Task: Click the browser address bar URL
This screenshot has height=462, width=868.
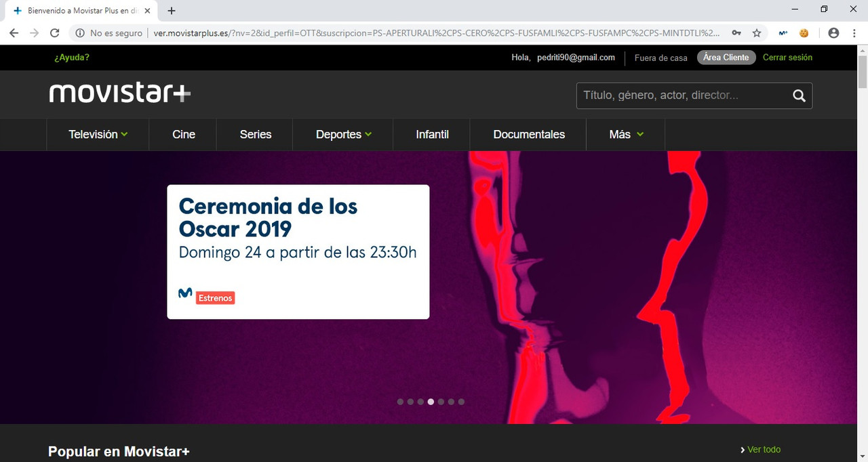Action: (437, 33)
